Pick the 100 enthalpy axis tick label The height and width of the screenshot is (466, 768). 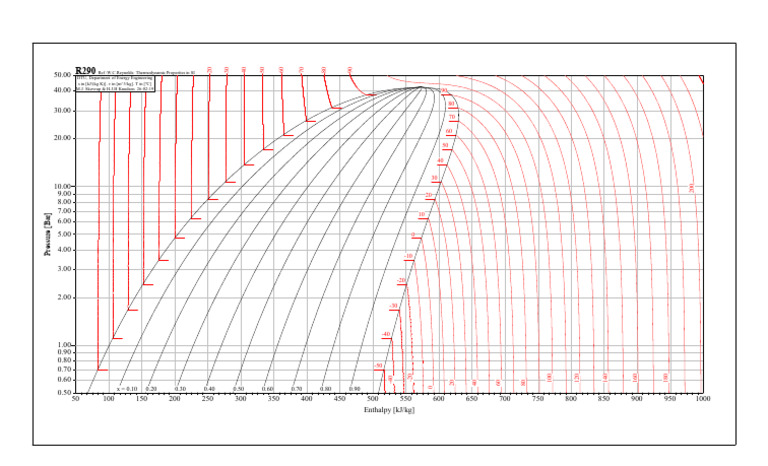click(108, 399)
